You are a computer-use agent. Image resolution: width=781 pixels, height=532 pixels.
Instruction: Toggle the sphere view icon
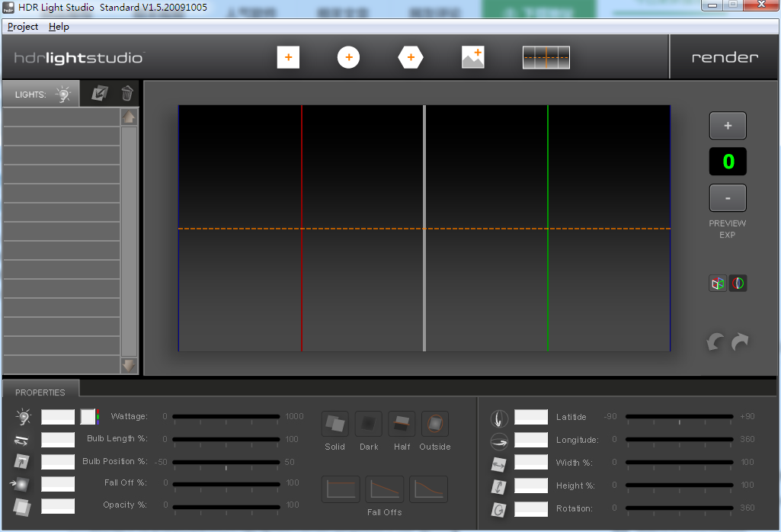point(738,284)
